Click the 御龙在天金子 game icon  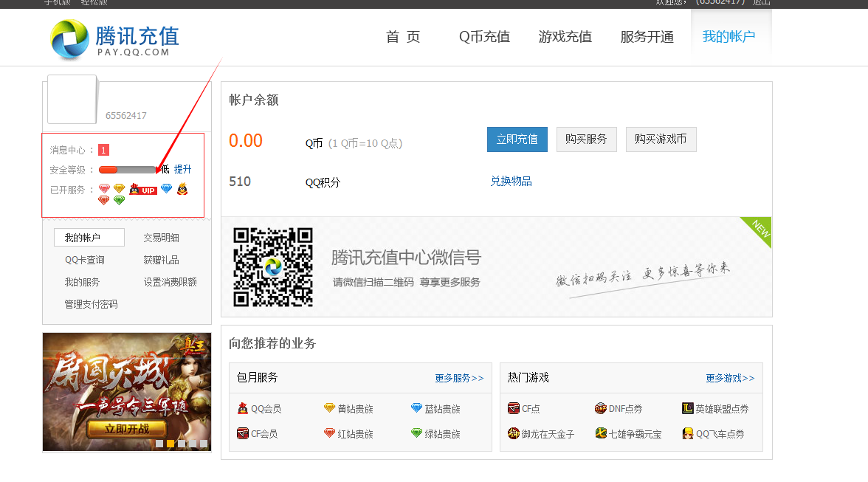pyautogui.click(x=514, y=433)
